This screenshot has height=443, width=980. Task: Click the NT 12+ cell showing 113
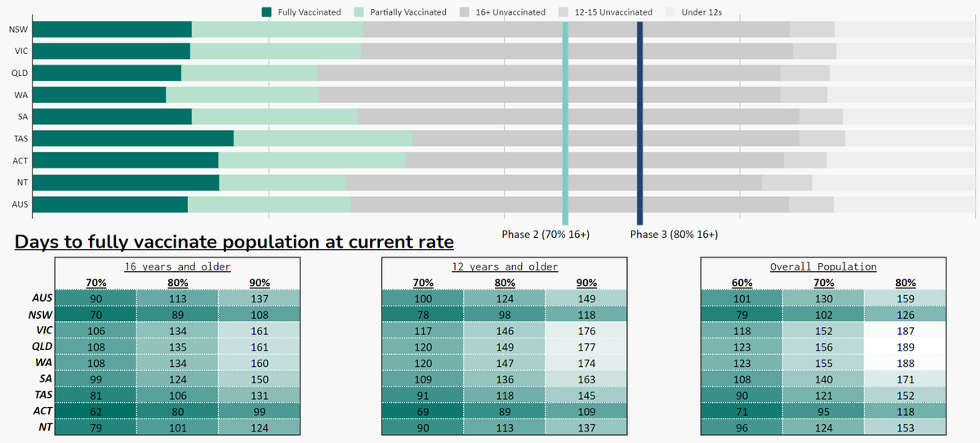click(505, 426)
